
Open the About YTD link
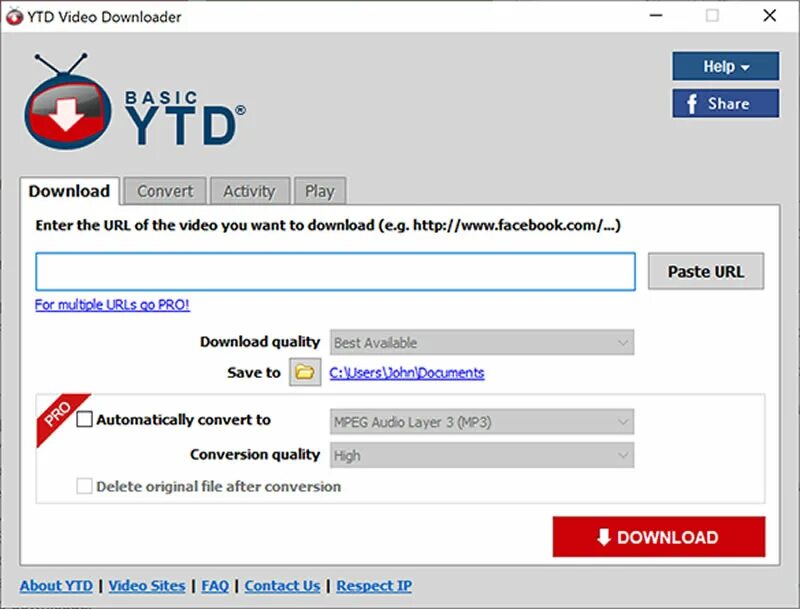56,586
